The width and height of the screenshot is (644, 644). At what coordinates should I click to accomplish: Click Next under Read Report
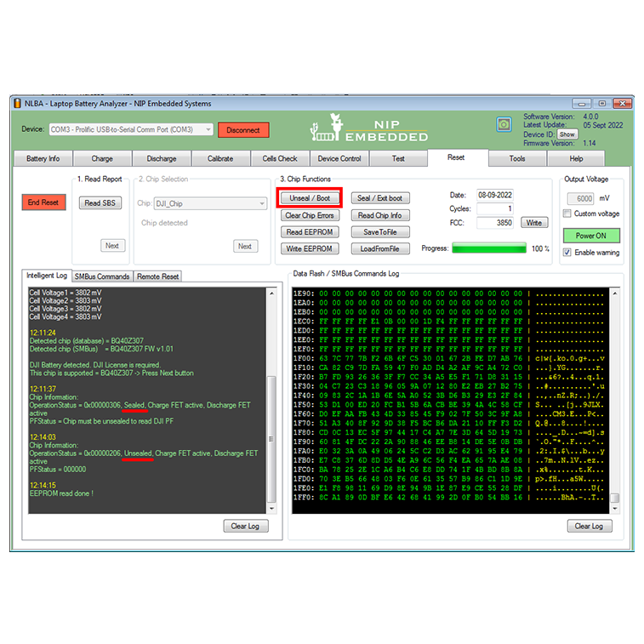112,246
